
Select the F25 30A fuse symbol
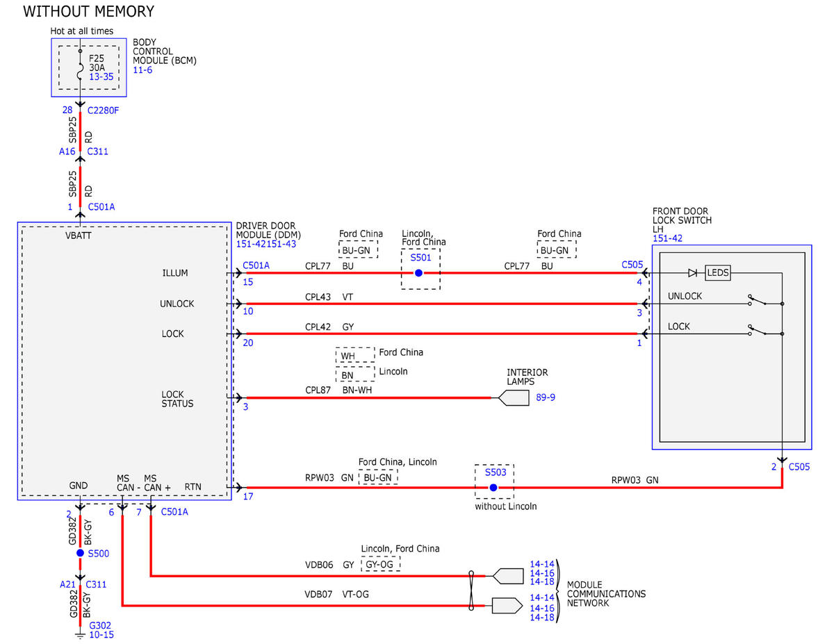(x=80, y=68)
